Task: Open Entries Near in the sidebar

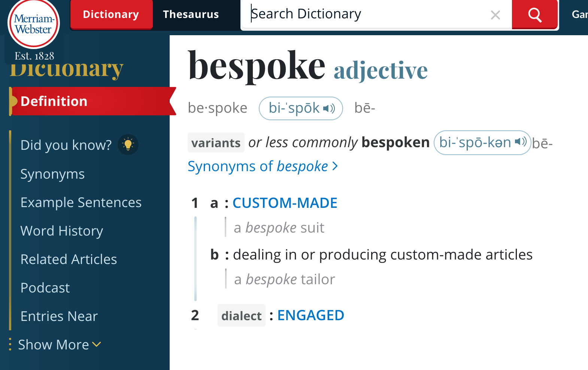Action: pyautogui.click(x=59, y=316)
